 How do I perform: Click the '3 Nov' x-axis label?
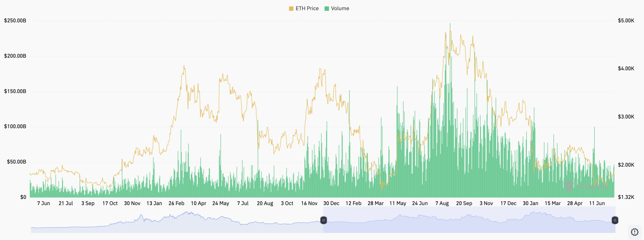point(486,203)
